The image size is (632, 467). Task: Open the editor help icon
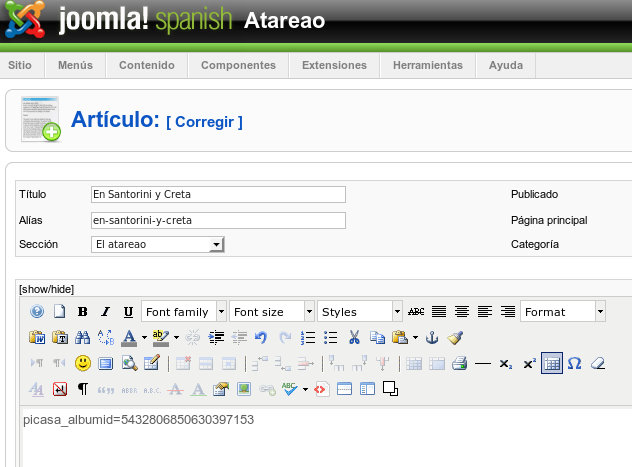tap(37, 311)
